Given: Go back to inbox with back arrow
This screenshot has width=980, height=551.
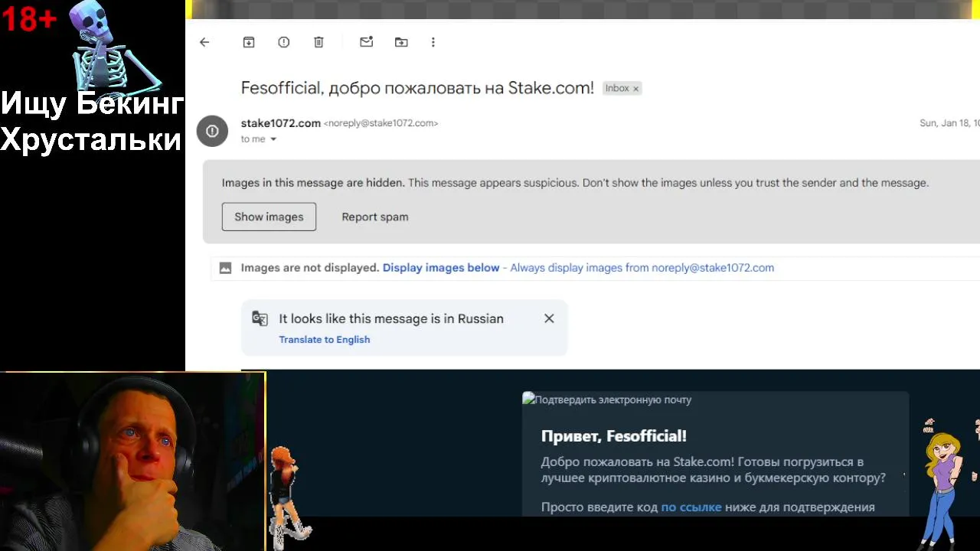Looking at the screenshot, I should 204,42.
